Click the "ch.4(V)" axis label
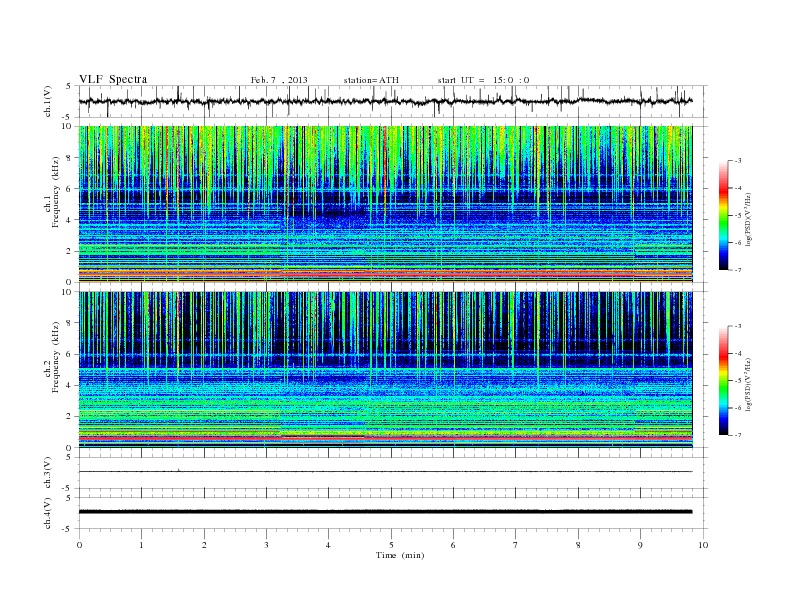The width and height of the screenshot is (792, 612). pos(48,513)
